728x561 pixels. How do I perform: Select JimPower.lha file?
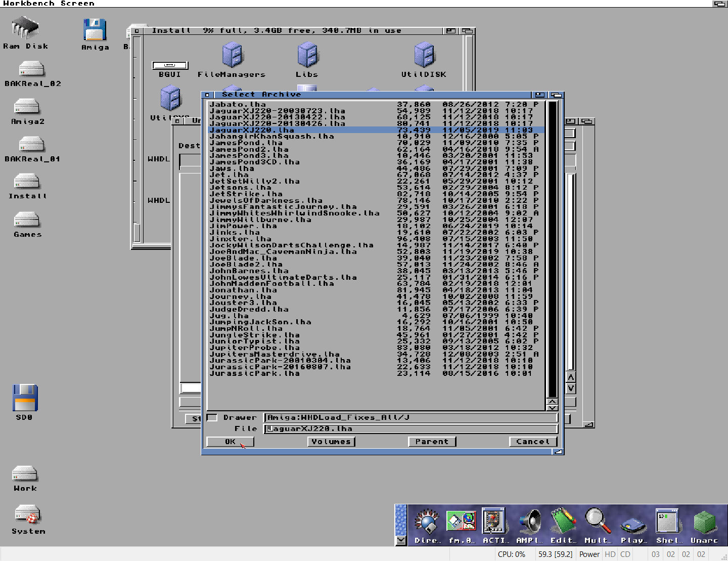[x=376, y=226]
